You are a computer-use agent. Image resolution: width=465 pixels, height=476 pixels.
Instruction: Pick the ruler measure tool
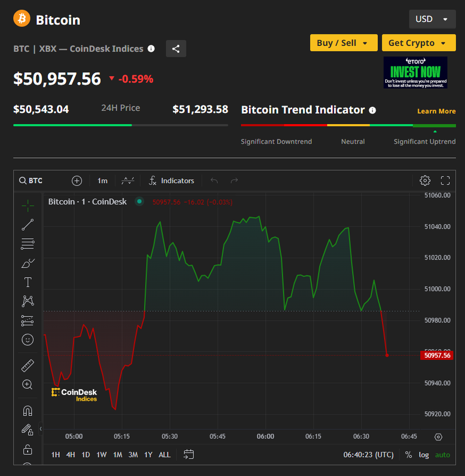click(28, 365)
